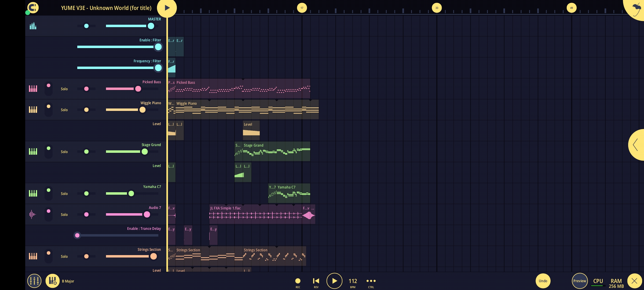Click the Audio 7 waveform icon
Screen dimensions: 644x290
[32, 214]
